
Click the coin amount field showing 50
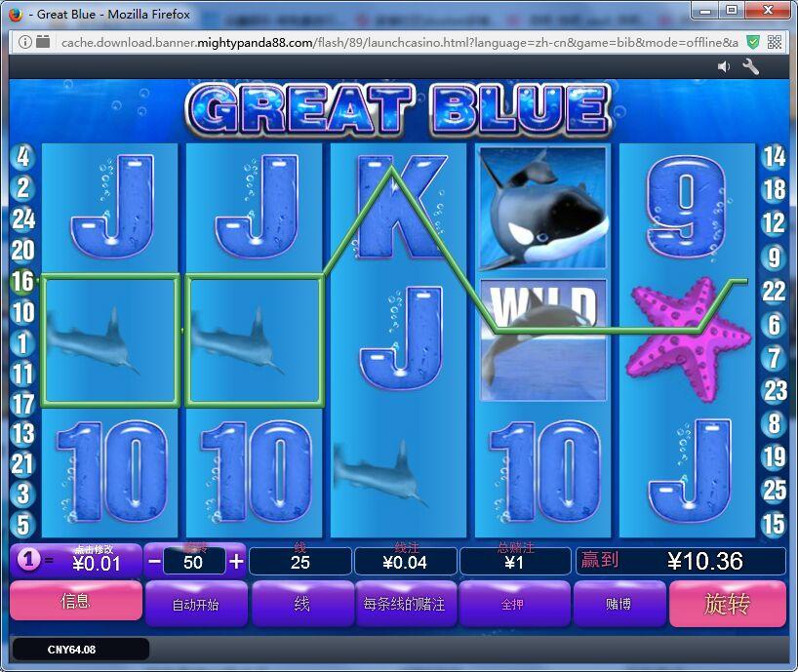pos(193,562)
